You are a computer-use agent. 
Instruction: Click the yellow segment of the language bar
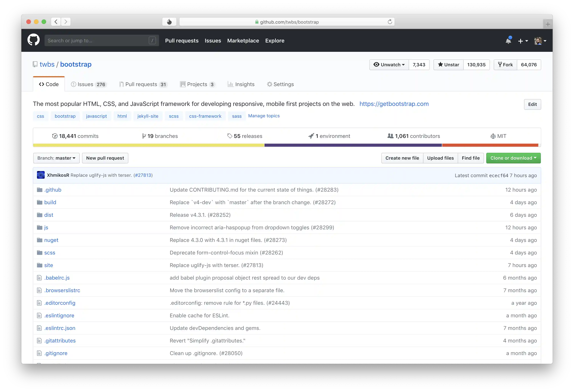(148, 145)
